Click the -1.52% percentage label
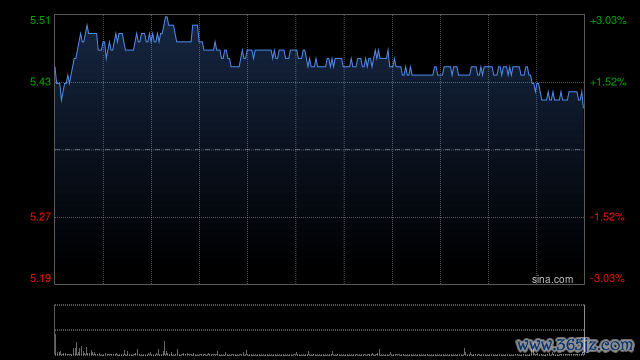640x360 pixels. pyautogui.click(x=607, y=217)
